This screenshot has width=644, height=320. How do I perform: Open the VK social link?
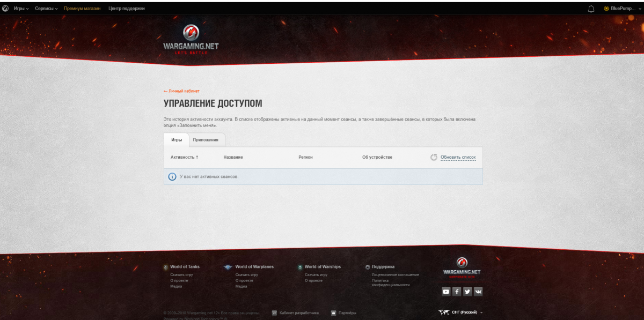pyautogui.click(x=478, y=292)
